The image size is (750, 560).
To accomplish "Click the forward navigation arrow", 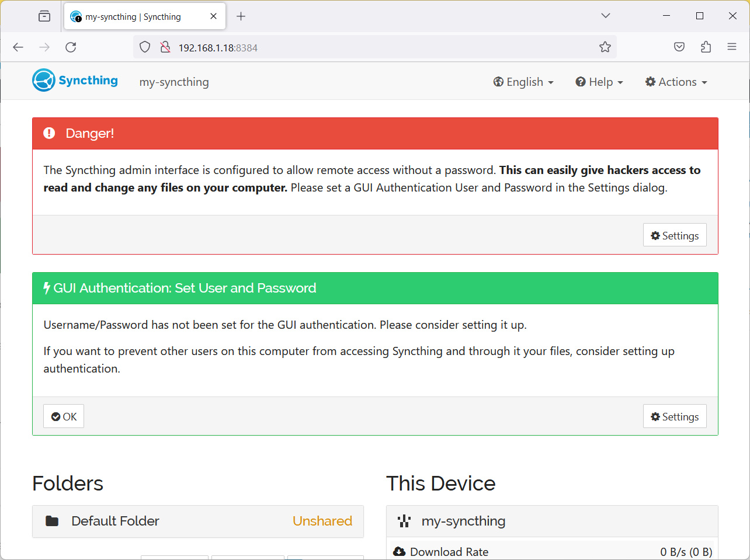I will point(44,47).
